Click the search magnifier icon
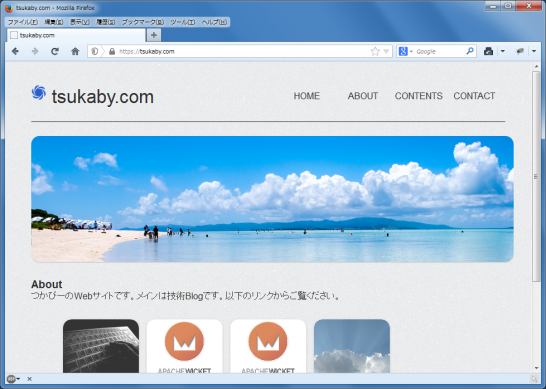The image size is (546, 389). point(470,51)
